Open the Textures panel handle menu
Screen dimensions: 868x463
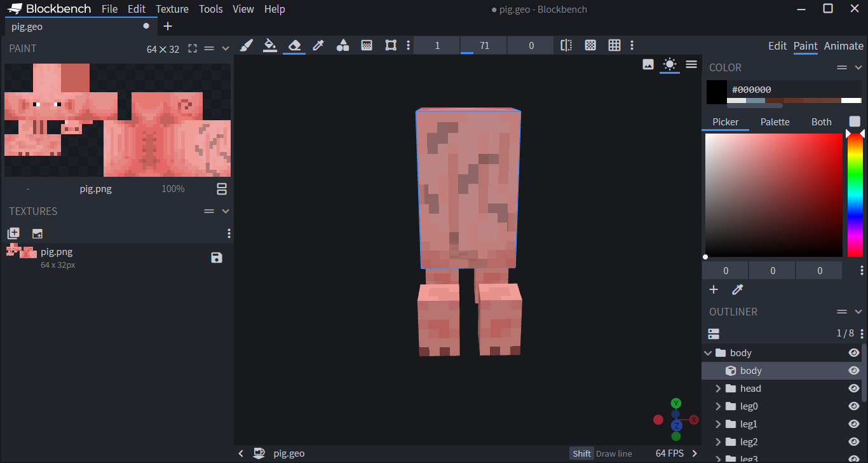(209, 211)
